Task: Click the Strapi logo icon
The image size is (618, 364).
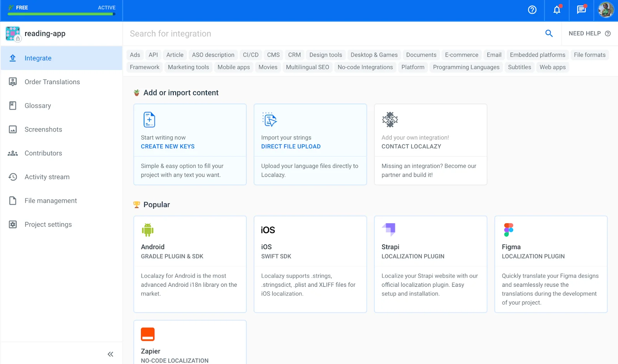Action: (389, 229)
